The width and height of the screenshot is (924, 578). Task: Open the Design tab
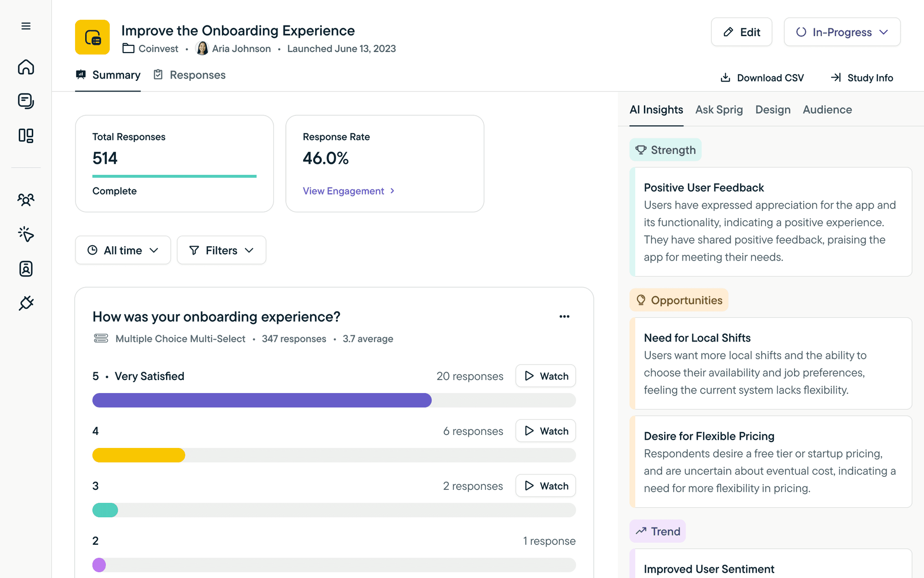[772, 110]
